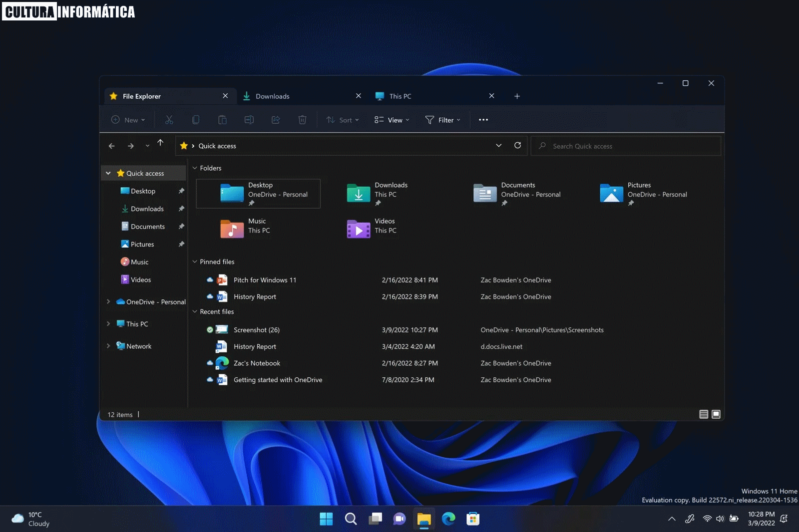799x532 pixels.
Task: Open the Desktop folder tile
Action: (258, 194)
